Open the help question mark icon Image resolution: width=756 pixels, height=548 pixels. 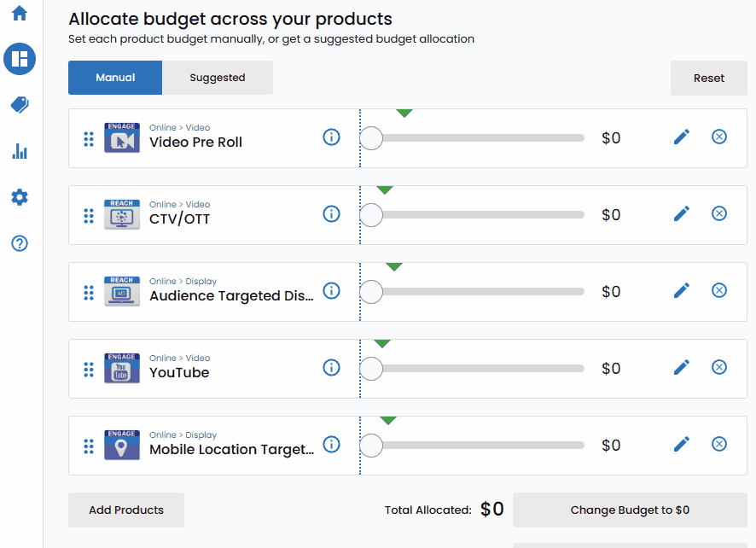pyautogui.click(x=20, y=243)
